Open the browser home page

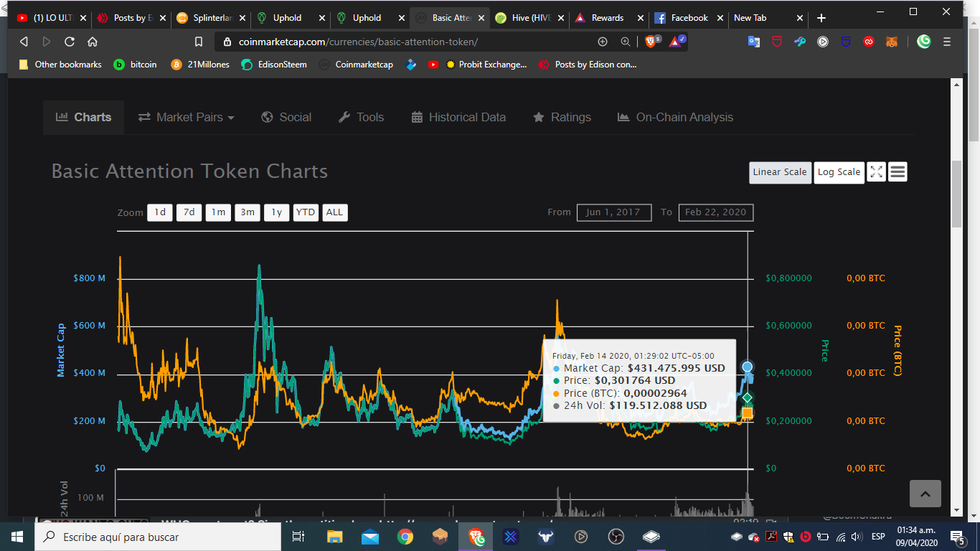click(x=93, y=42)
